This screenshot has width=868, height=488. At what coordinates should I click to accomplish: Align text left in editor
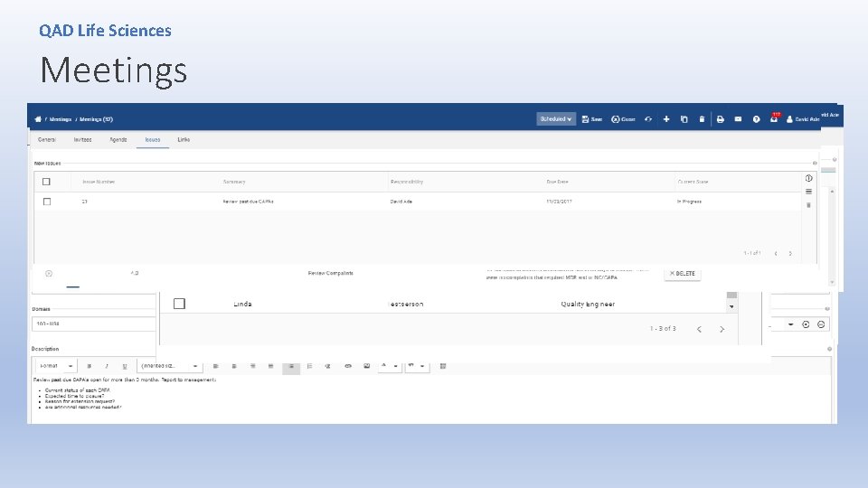coord(216,366)
